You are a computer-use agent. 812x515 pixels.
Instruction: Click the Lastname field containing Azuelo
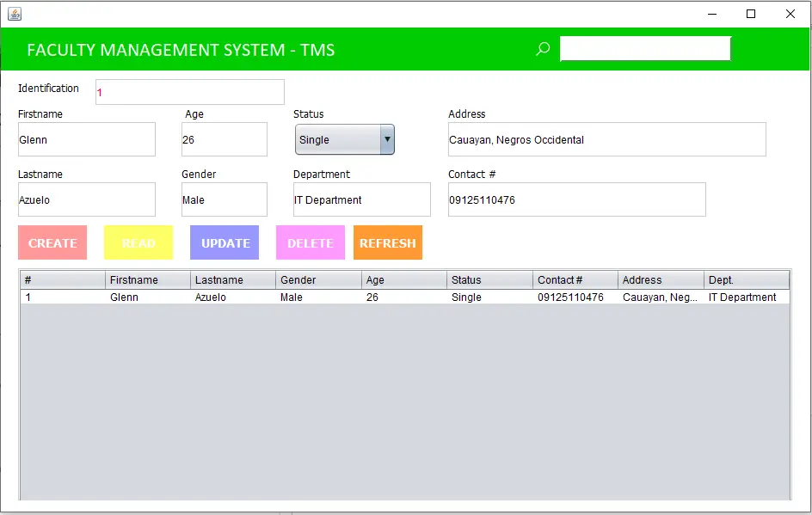tap(87, 199)
